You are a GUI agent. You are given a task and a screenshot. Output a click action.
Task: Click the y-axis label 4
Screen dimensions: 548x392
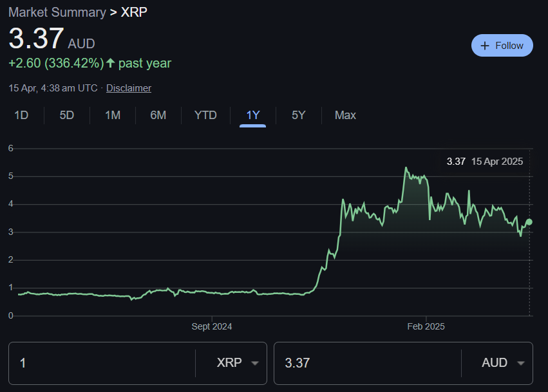(x=11, y=204)
